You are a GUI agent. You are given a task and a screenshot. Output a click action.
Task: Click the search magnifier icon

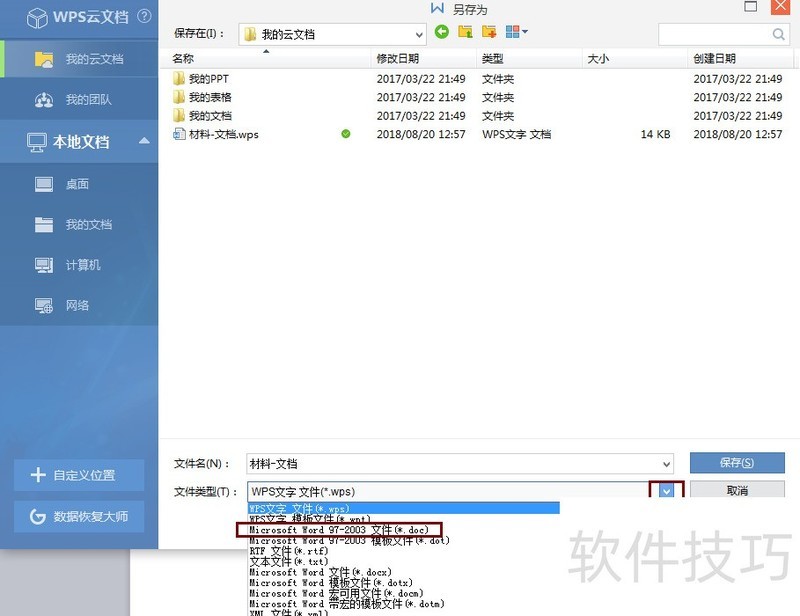coord(779,34)
